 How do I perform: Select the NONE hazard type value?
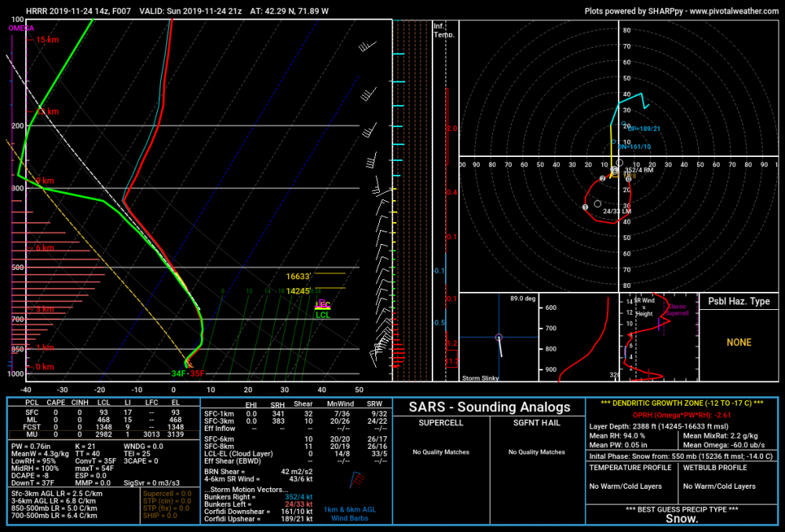(x=739, y=343)
